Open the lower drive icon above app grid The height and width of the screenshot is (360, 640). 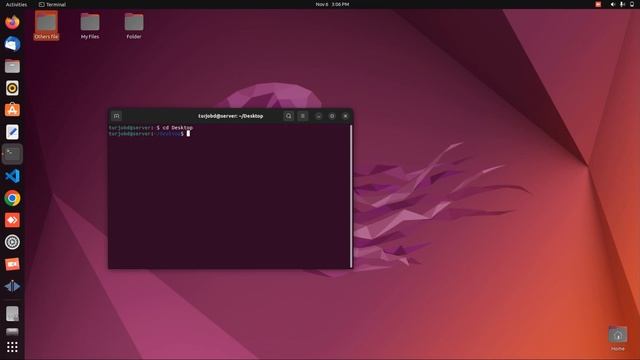12,331
